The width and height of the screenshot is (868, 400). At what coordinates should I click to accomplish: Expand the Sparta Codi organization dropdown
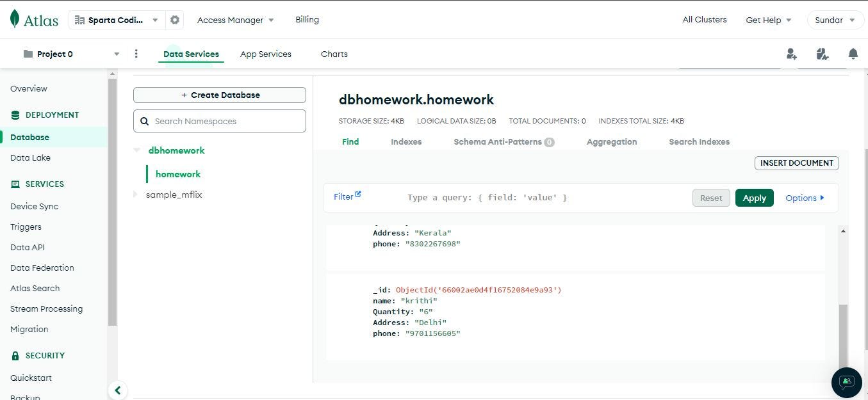point(154,20)
